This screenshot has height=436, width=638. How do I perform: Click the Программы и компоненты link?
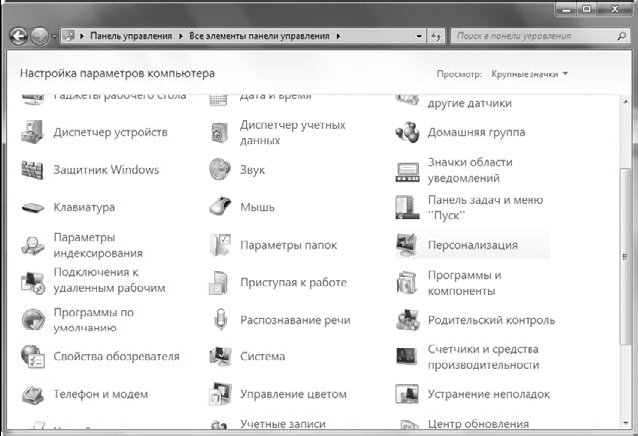[464, 283]
